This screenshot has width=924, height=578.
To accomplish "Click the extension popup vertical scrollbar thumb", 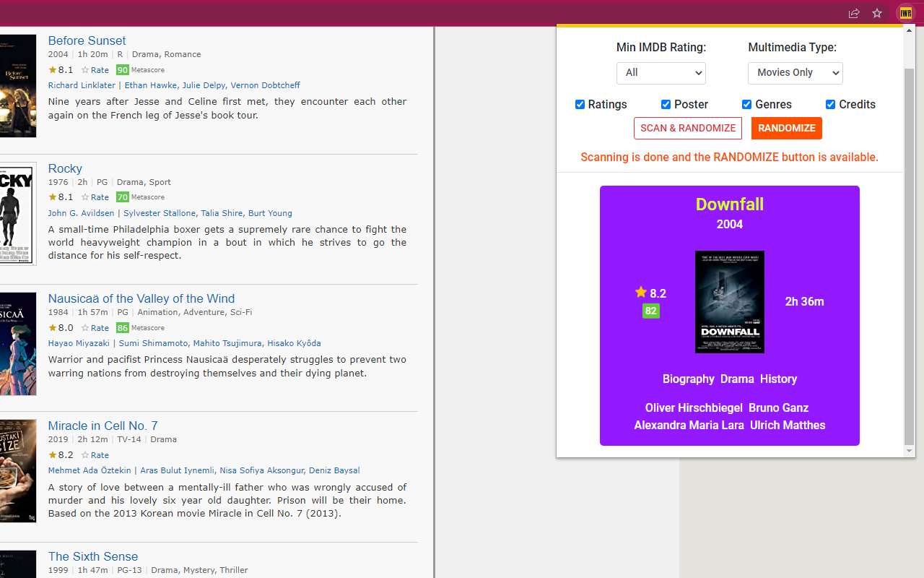I will click(x=910, y=256).
